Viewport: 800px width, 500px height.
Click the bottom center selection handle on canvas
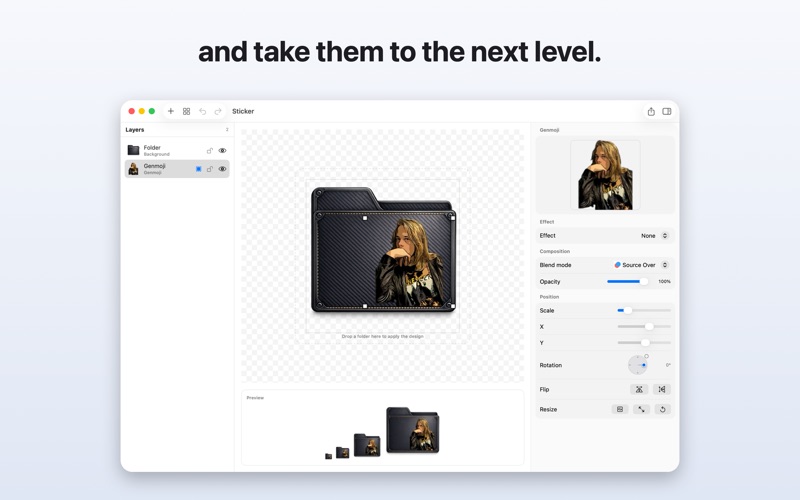(x=365, y=306)
